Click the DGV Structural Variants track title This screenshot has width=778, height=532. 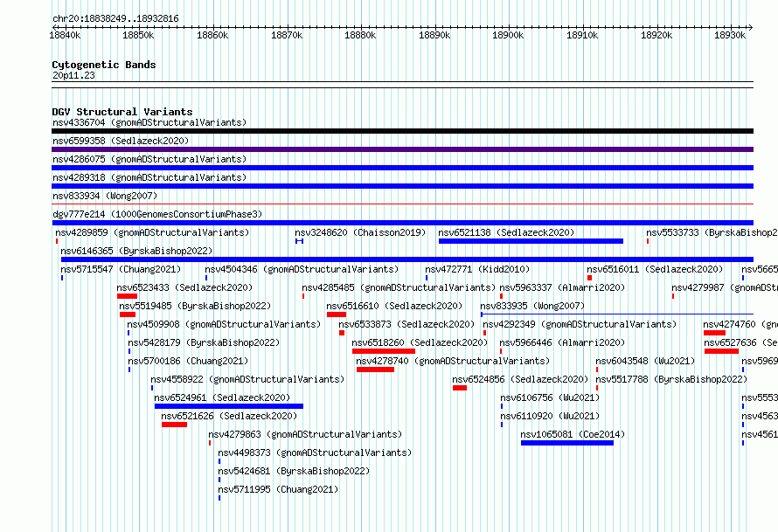tap(122, 112)
